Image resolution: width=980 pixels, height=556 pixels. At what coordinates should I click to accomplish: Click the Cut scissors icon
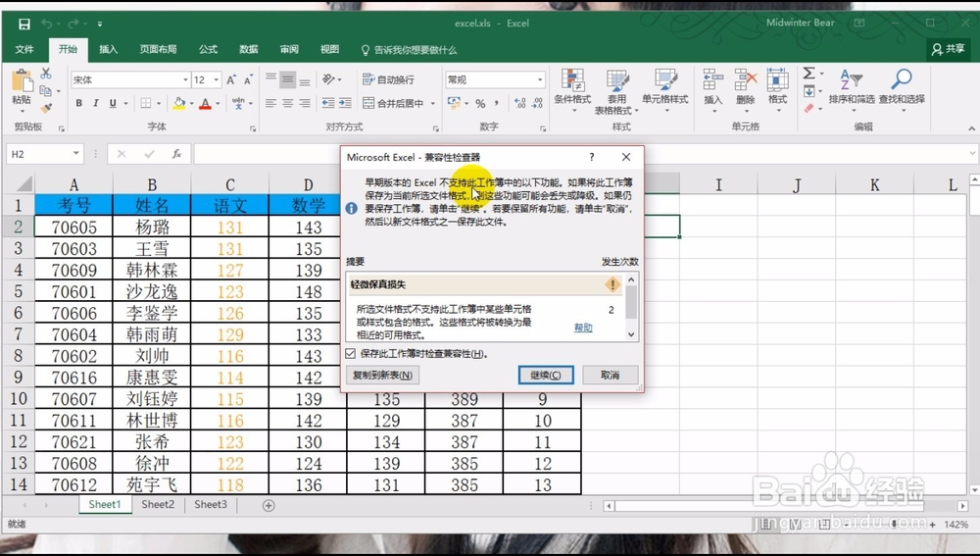[x=46, y=74]
